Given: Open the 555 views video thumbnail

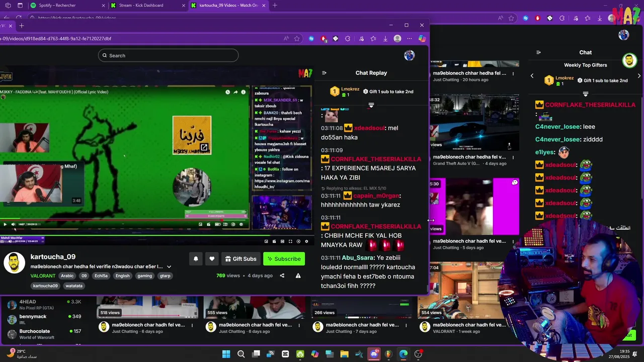Looking at the screenshot, I should point(254,307).
